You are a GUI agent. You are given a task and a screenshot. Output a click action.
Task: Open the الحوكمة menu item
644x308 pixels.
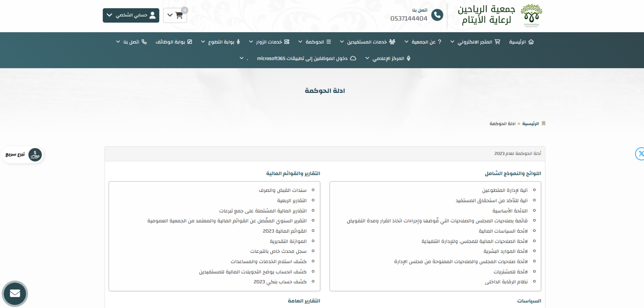[x=318, y=42]
